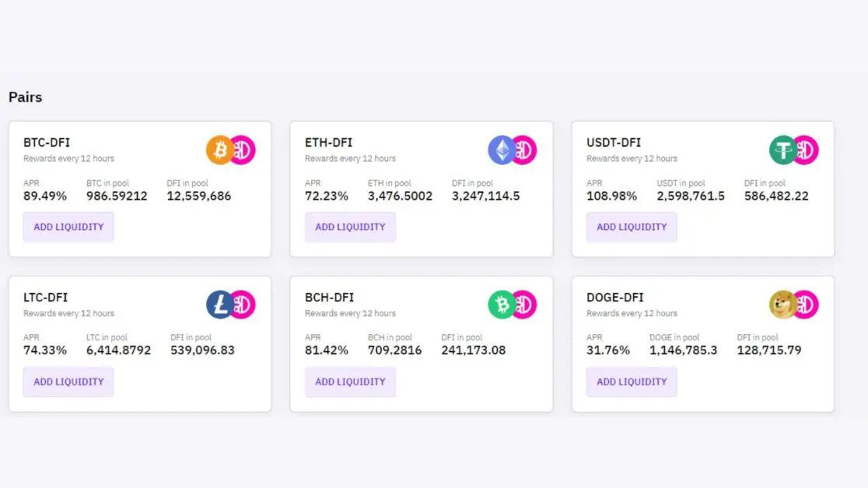The width and height of the screenshot is (868, 488).
Task: Add liquidity to the USDT-DFI pair
Action: tap(632, 227)
